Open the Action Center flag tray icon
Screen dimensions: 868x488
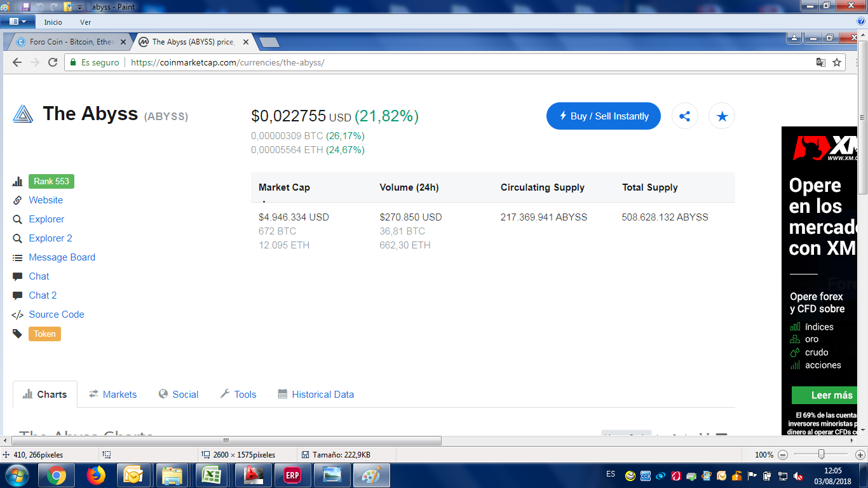(752, 475)
